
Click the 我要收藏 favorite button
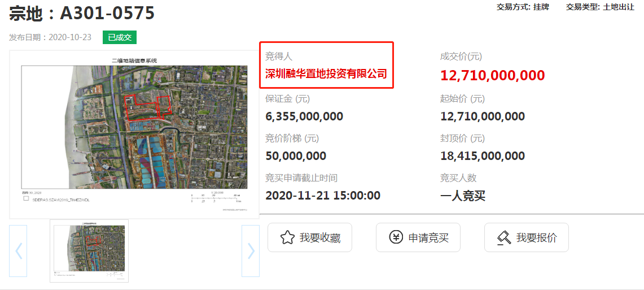pyautogui.click(x=310, y=237)
